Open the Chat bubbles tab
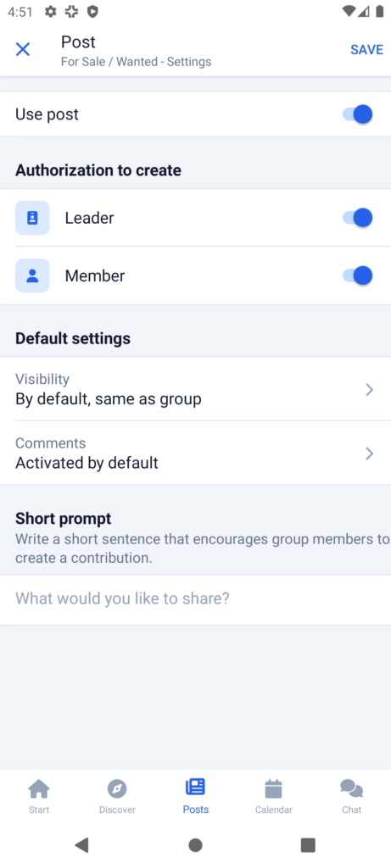This screenshot has height=868, width=391. click(x=352, y=796)
